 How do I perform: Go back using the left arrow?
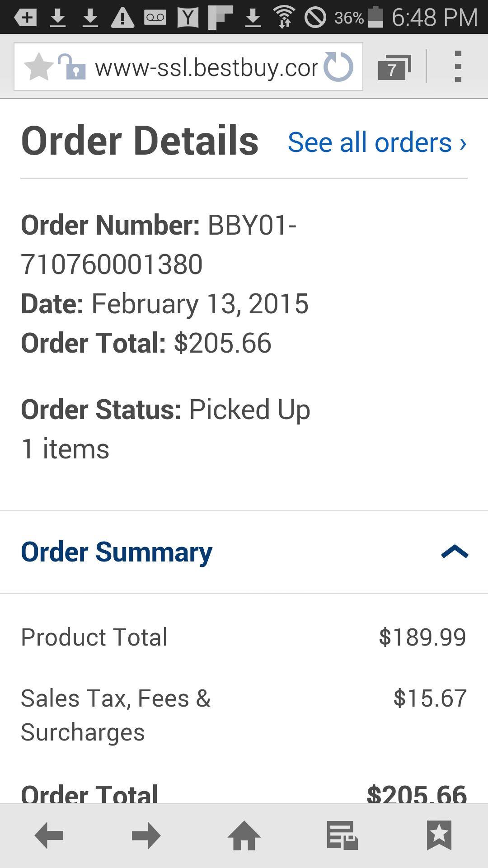click(49, 835)
